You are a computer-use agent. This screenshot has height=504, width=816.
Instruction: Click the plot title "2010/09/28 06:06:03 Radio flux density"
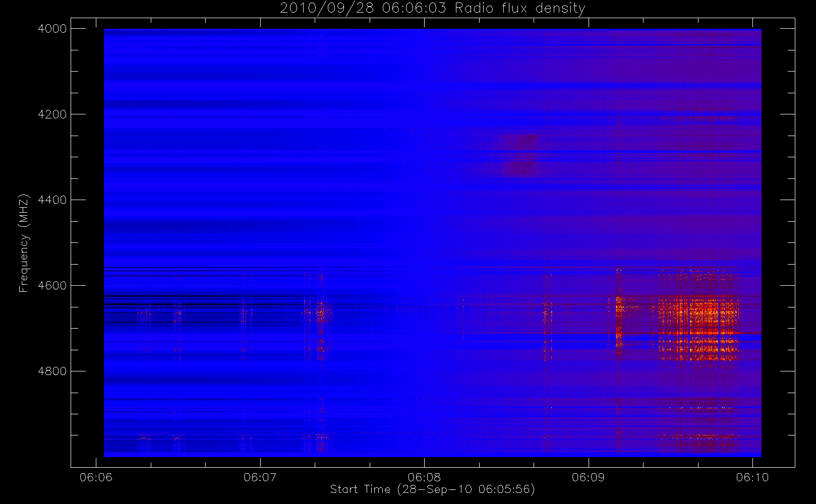click(433, 9)
